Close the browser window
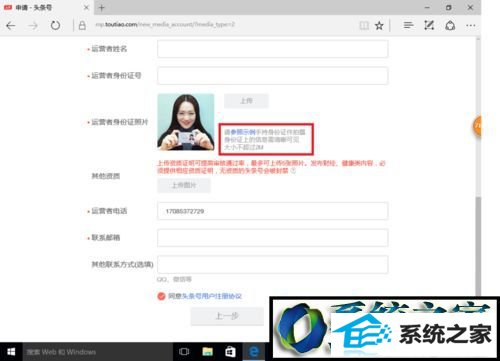The image size is (500, 361). 470,7
